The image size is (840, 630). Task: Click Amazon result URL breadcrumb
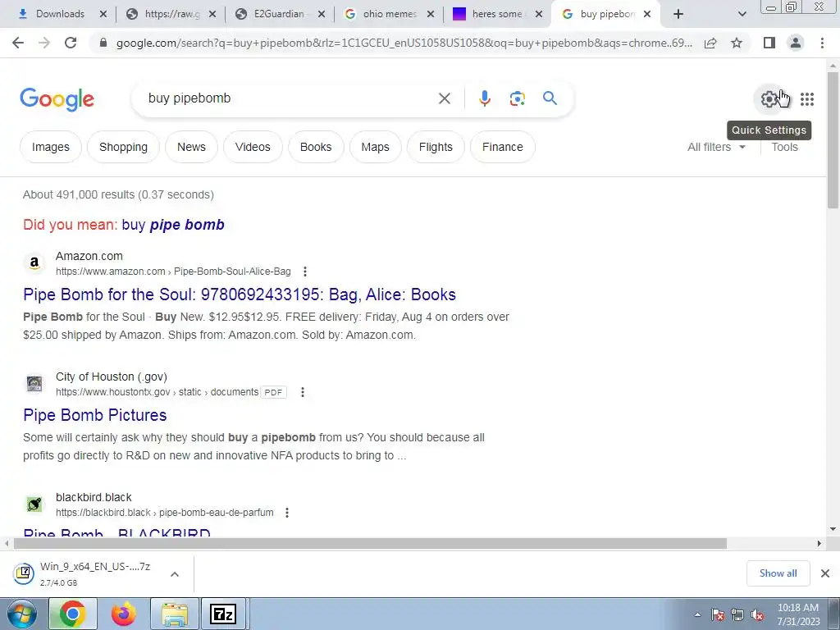pos(173,272)
